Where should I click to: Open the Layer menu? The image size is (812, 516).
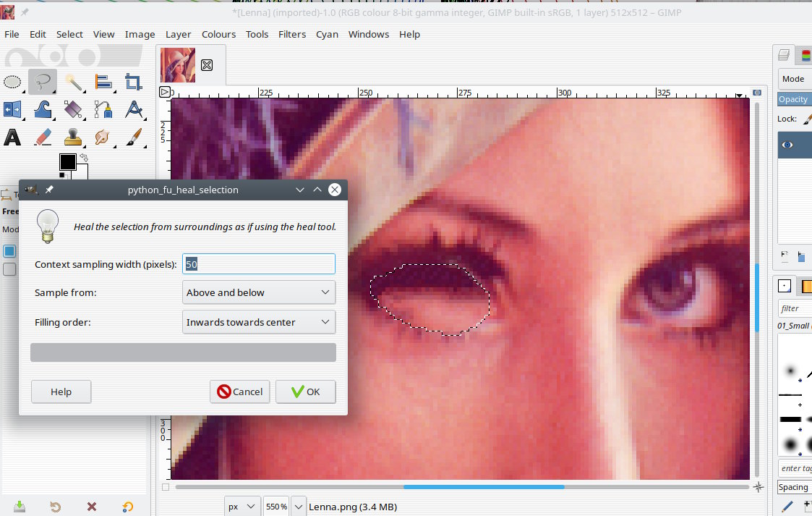(178, 34)
